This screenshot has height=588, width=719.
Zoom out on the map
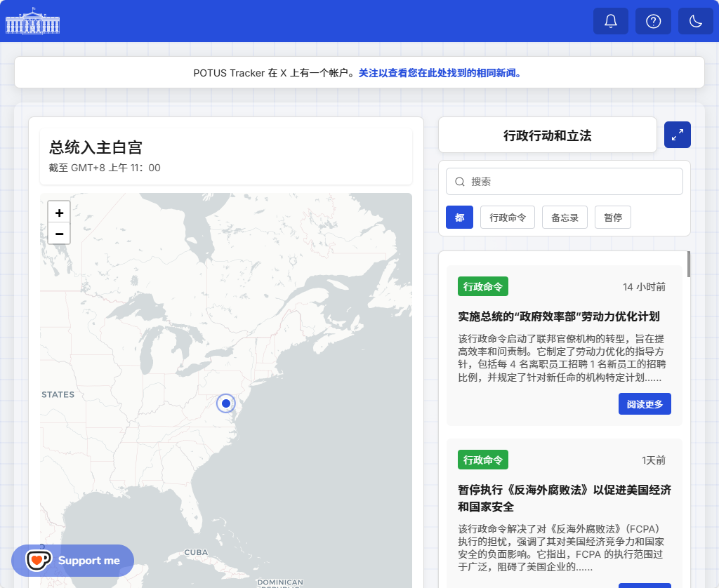pyautogui.click(x=59, y=234)
